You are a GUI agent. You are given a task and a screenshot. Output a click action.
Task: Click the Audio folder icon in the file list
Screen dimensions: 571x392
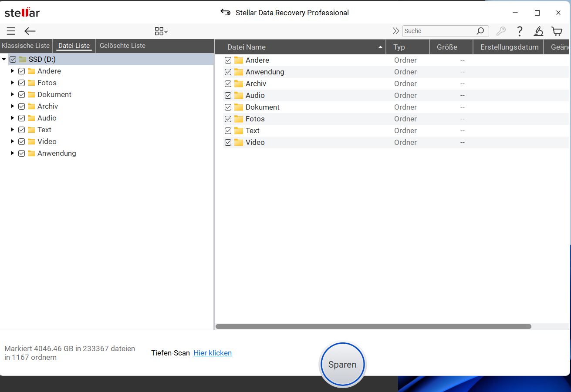(239, 95)
